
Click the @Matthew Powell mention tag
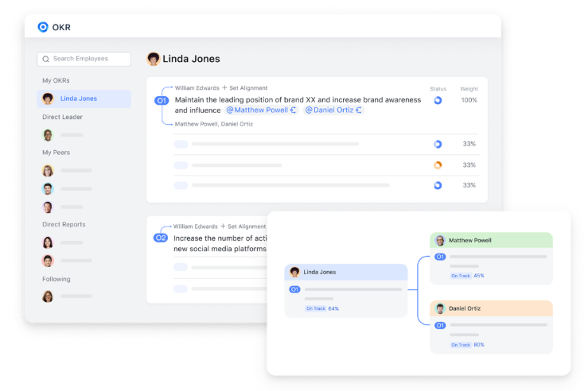[261, 110]
